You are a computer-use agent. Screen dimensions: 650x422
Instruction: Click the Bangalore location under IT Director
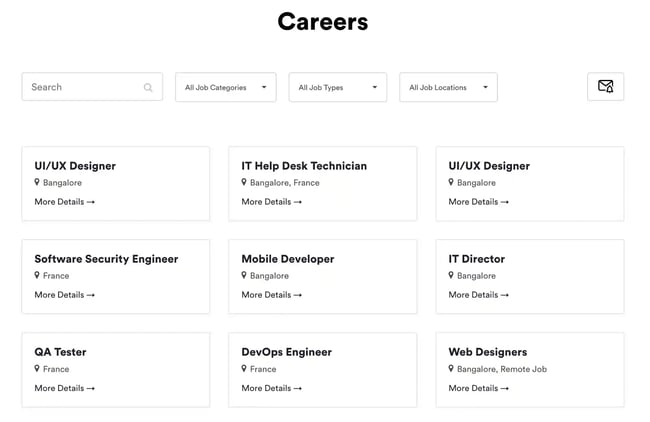coord(476,276)
